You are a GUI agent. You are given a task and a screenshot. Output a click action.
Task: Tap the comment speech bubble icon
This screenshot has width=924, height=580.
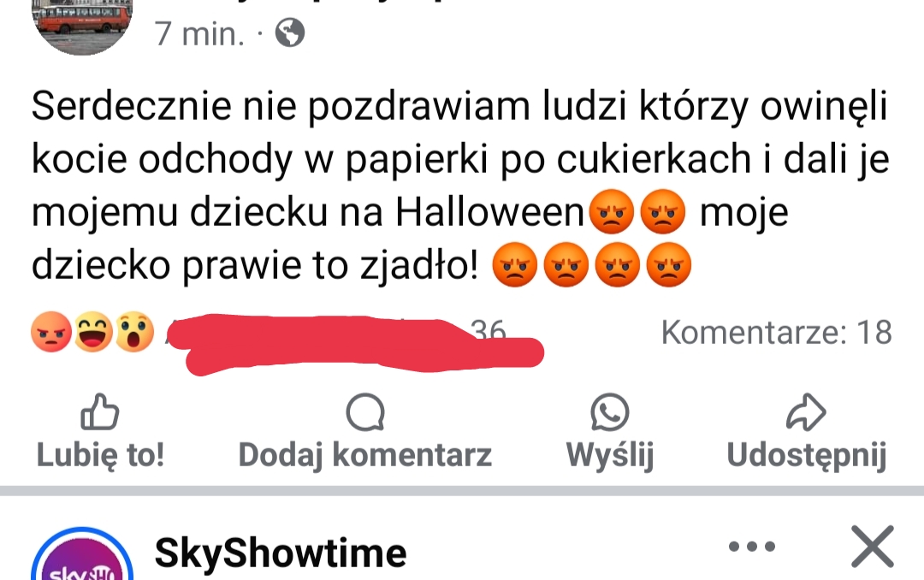click(365, 412)
